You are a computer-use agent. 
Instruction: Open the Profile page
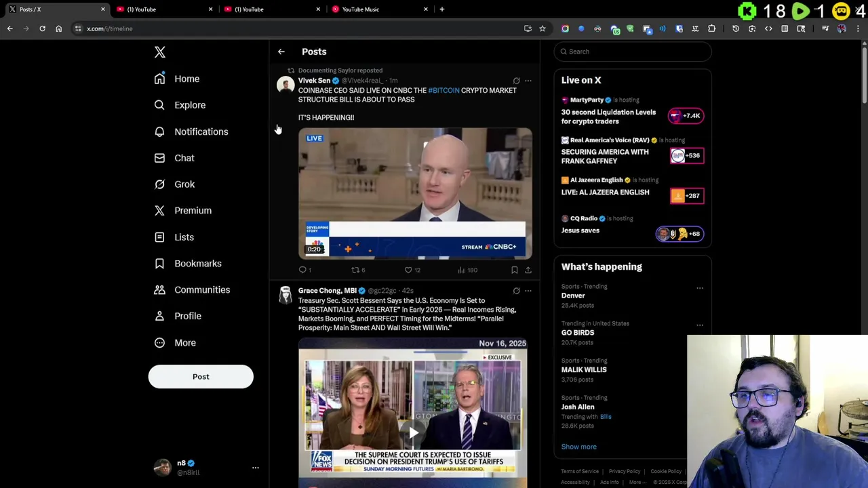coord(178,316)
